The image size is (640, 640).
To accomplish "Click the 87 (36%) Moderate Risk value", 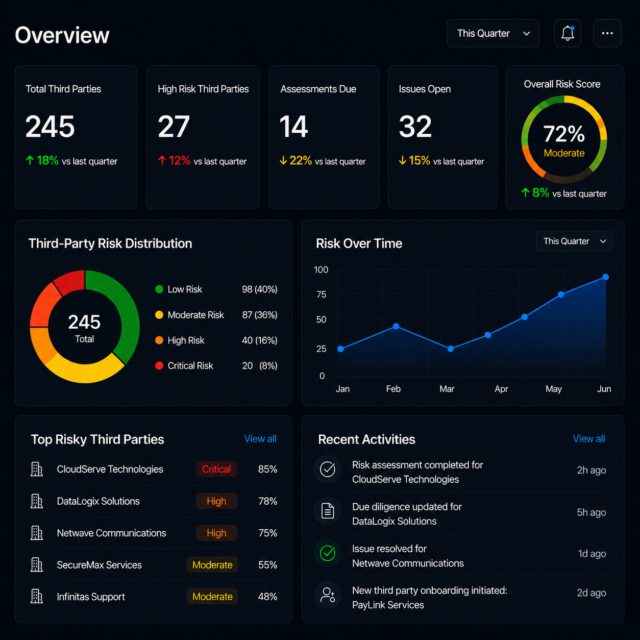I will click(x=260, y=315).
